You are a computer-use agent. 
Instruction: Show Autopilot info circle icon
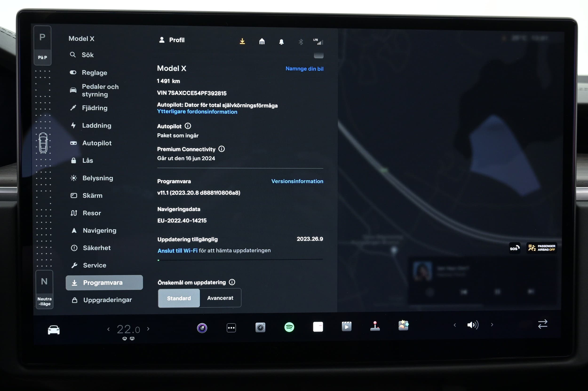pos(188,126)
